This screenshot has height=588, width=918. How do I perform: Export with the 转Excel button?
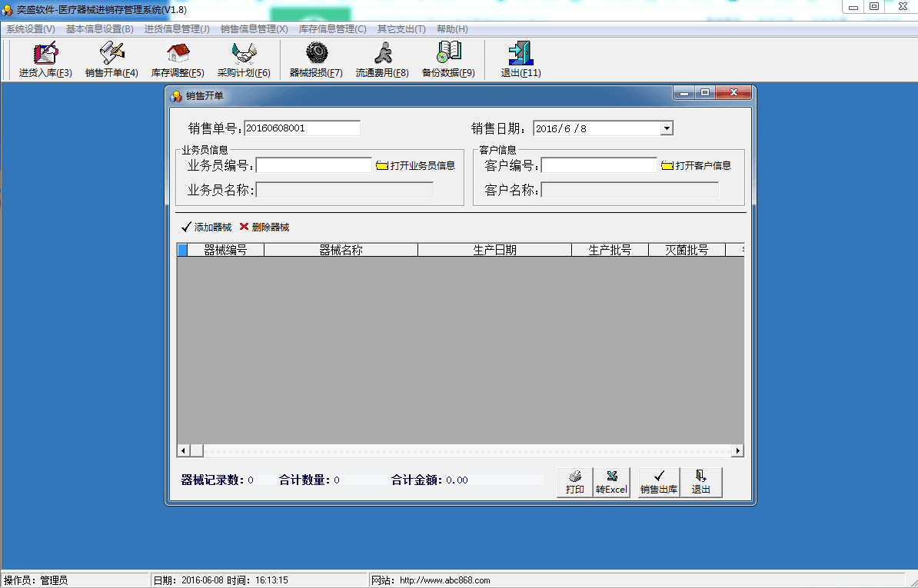point(611,483)
